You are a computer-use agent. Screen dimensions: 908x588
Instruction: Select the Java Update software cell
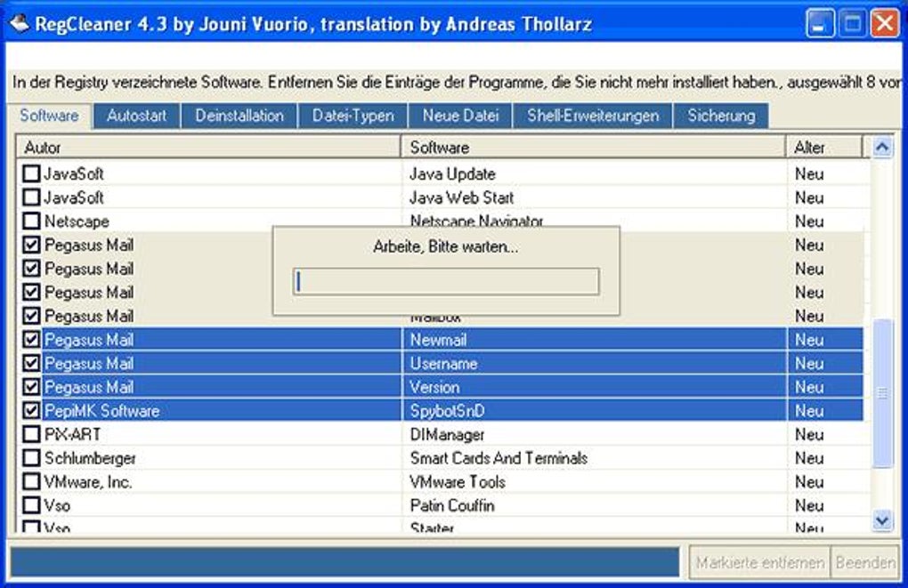coord(452,173)
